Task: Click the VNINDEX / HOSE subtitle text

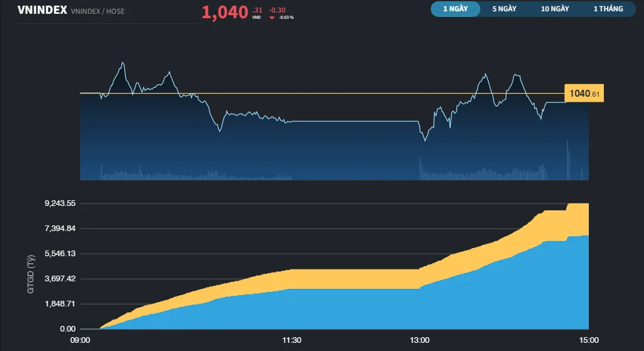Action: click(x=98, y=11)
